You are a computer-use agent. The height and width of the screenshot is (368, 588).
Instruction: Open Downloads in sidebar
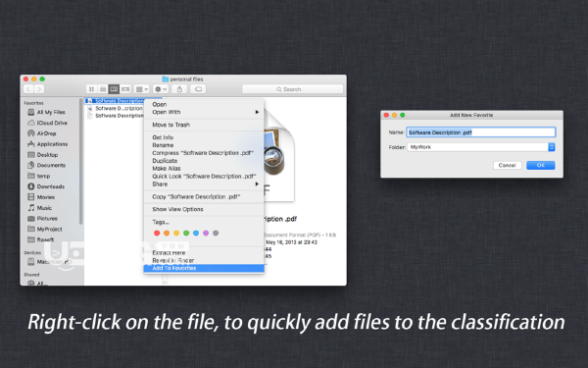[51, 186]
